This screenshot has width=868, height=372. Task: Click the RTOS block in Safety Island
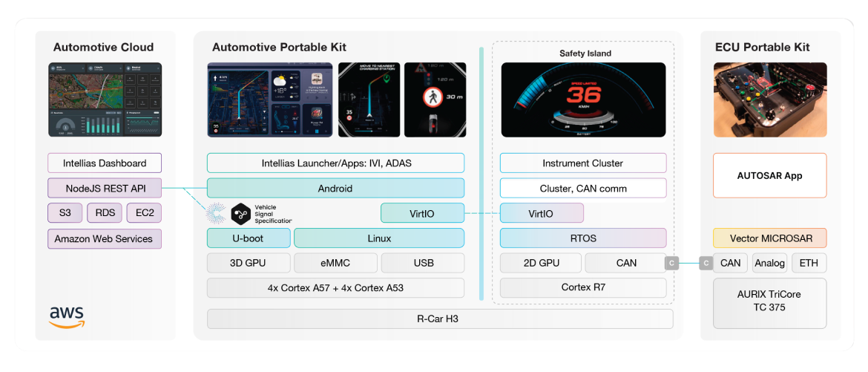(583, 238)
